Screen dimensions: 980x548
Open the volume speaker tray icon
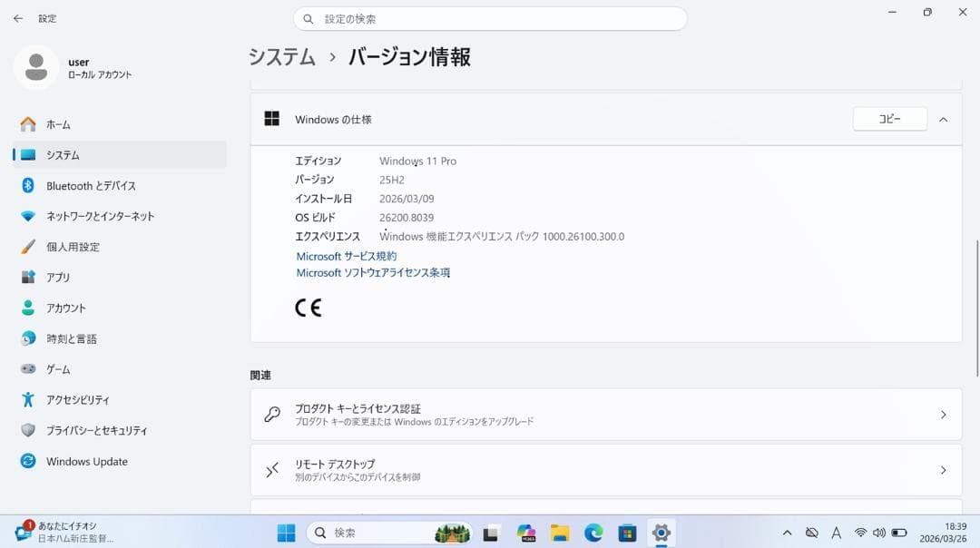[x=878, y=533]
